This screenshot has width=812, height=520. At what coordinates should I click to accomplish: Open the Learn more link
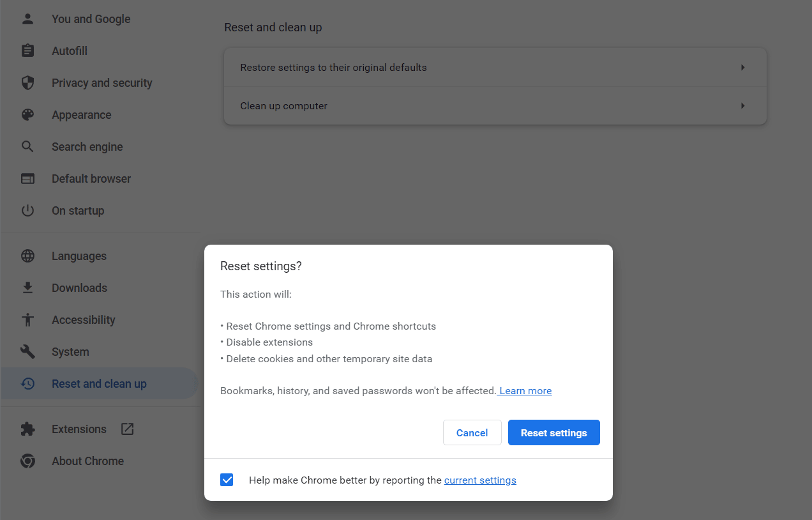coord(525,390)
